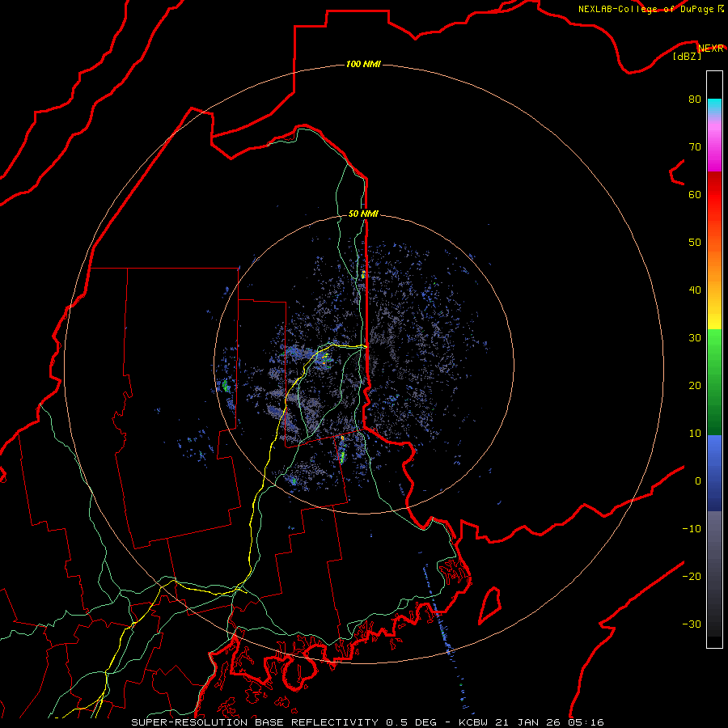Select the 70 value on dBZ scale
The image size is (728, 728).
695,146
